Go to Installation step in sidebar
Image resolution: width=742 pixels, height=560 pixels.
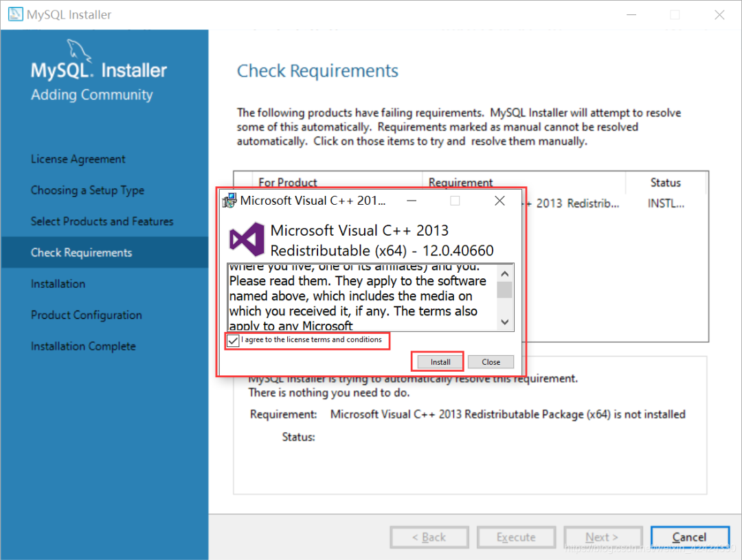[58, 284]
